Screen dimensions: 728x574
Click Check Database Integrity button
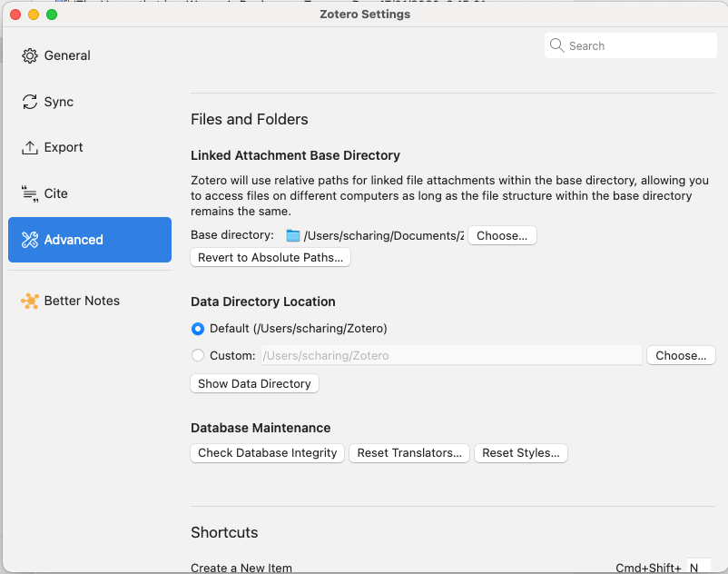(267, 453)
